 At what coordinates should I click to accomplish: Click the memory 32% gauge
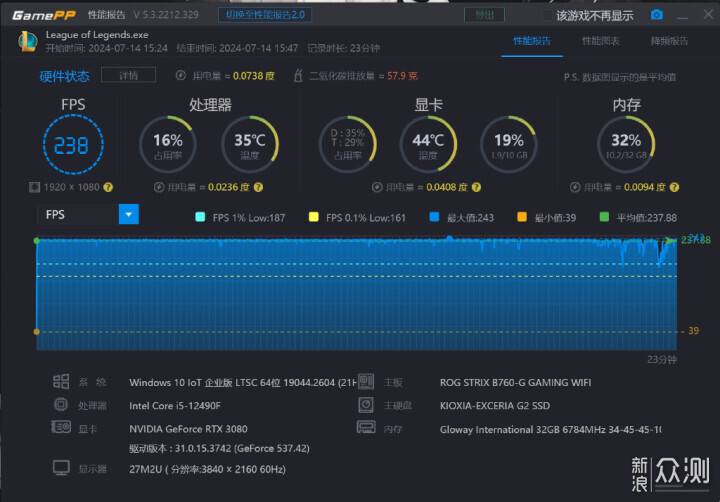(x=626, y=145)
